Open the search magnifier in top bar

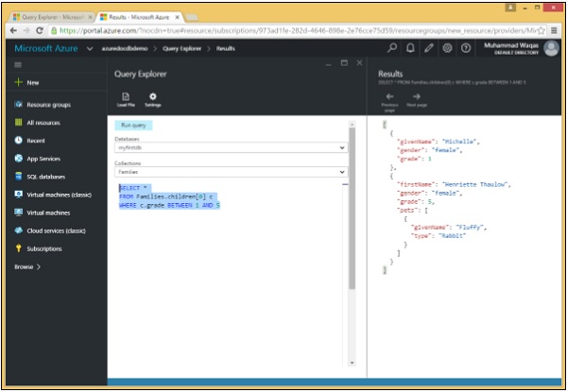[x=393, y=47]
